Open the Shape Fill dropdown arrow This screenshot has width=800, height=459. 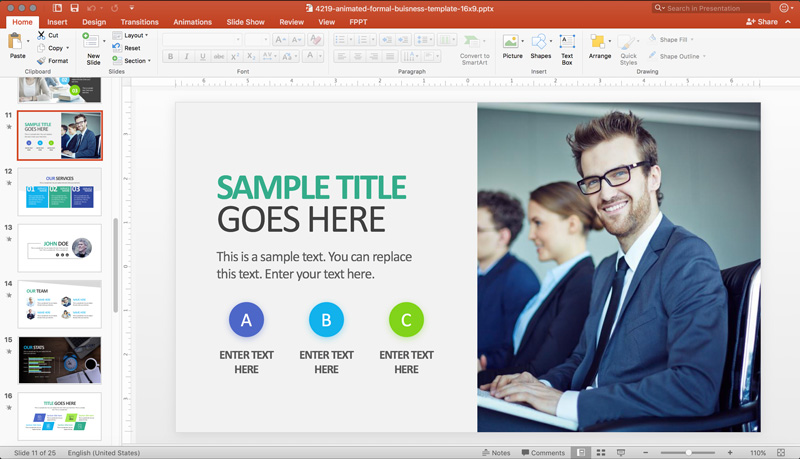coord(692,39)
